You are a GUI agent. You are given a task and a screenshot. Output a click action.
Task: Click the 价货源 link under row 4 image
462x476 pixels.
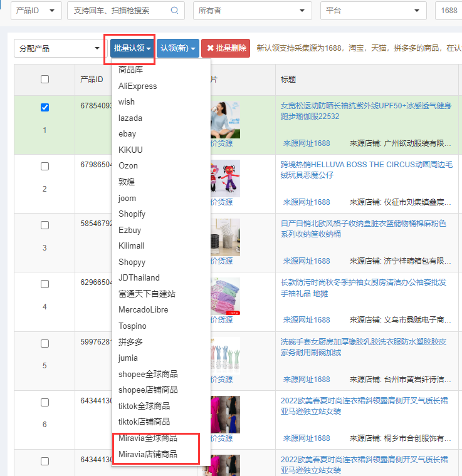221,319
